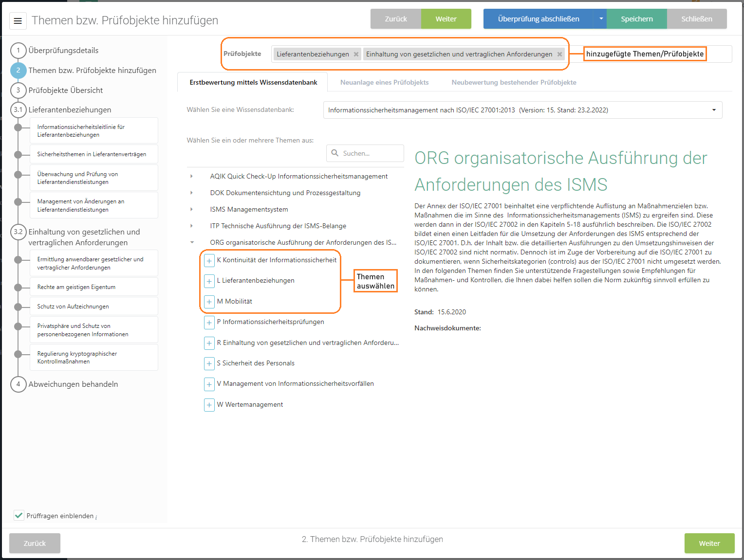The width and height of the screenshot is (744, 560).
Task: Remove the Lieferantenbeziehungen tag
Action: pyautogui.click(x=356, y=54)
